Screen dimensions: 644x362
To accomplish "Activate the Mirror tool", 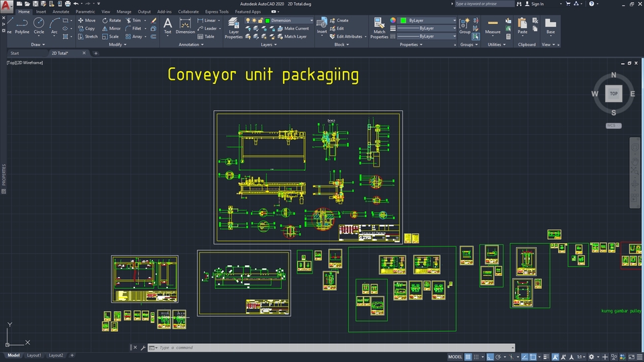I will [111, 28].
